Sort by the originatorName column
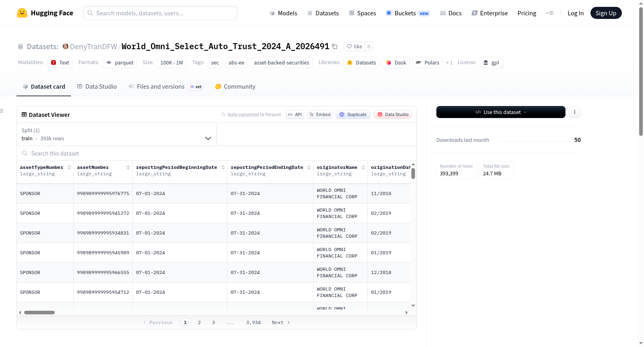This screenshot has height=347, width=644. (363, 167)
